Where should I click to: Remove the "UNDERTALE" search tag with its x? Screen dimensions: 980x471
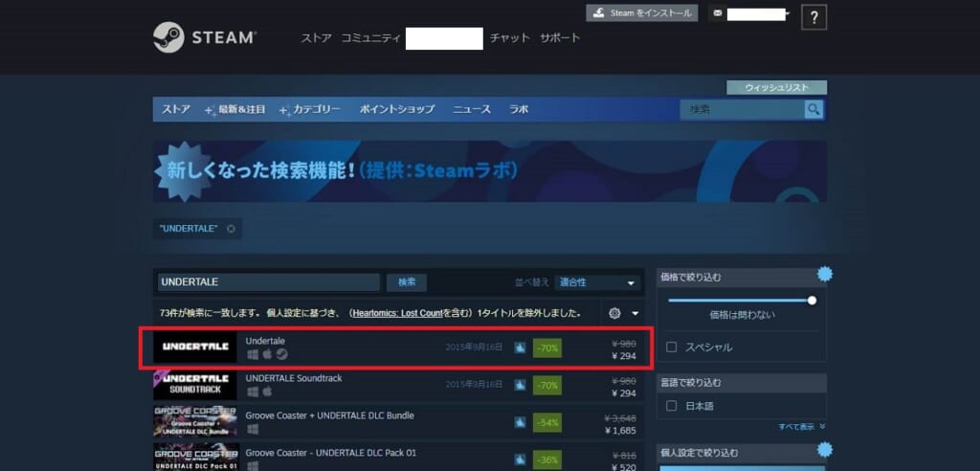point(231,229)
